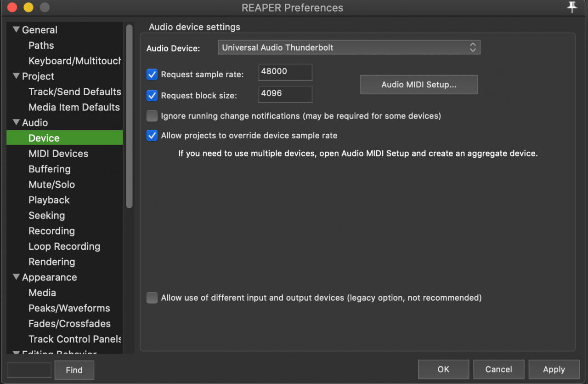The height and width of the screenshot is (384, 588).
Task: Select the Media appearance page
Action: coord(42,292)
